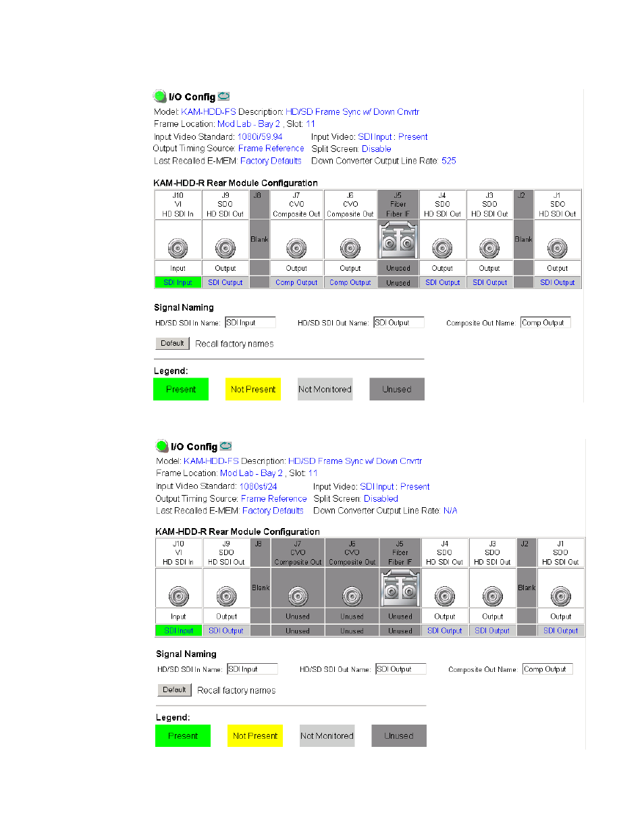Click green SDI Input cell in lower table
The image size is (644, 834).
coord(179,631)
